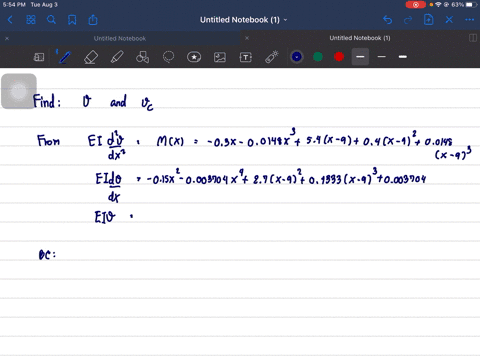Add a new page

429,20
